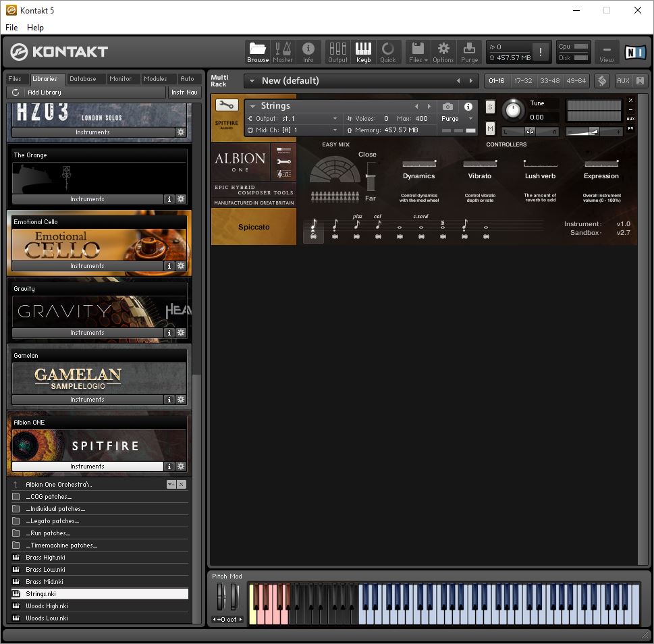This screenshot has height=644, width=654.
Task: Open the Quick load browser
Action: [x=388, y=52]
